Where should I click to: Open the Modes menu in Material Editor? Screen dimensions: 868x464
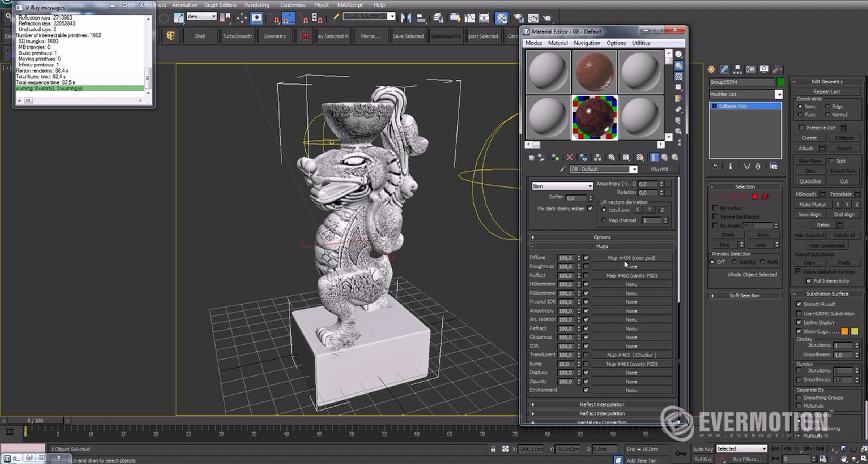coord(533,43)
